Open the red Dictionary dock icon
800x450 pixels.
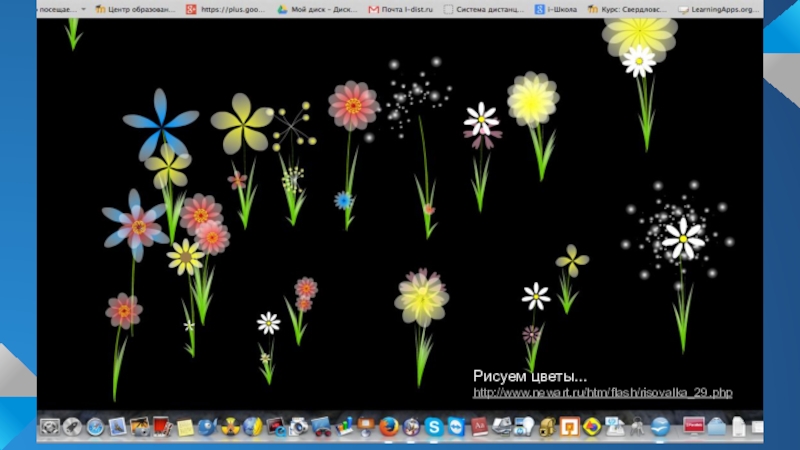480,427
